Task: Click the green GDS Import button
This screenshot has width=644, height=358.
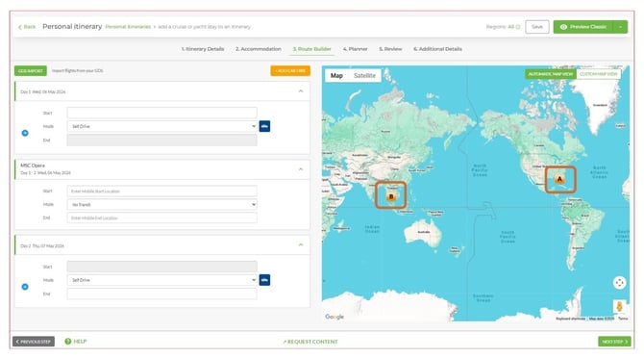Action: click(31, 70)
